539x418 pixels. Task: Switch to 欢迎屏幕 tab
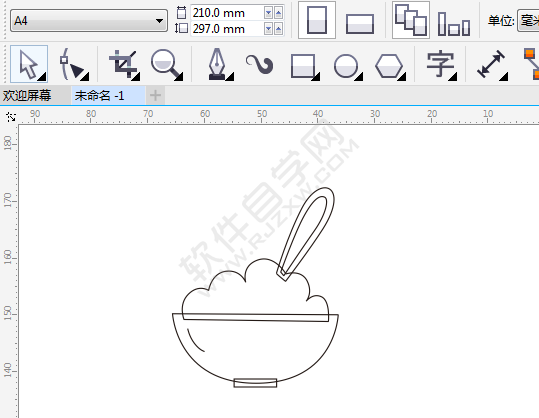point(27,96)
